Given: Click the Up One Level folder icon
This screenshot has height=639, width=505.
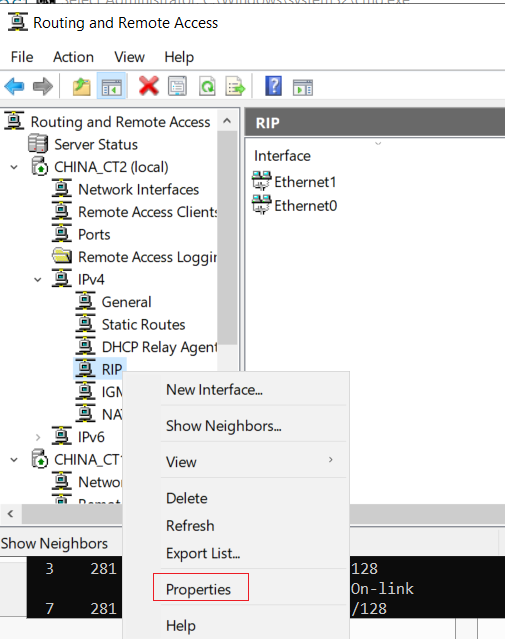Looking at the screenshot, I should pyautogui.click(x=82, y=87).
